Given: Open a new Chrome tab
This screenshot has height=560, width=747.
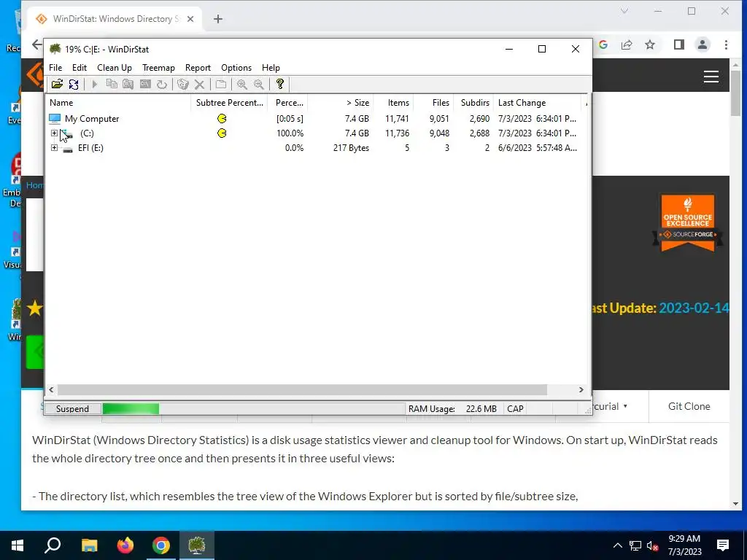Looking at the screenshot, I should coord(217,19).
